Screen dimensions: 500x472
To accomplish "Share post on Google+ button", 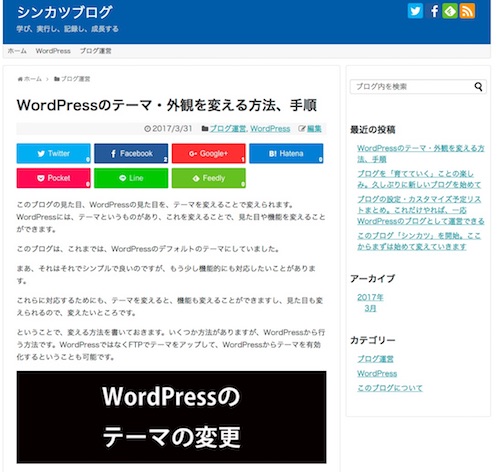I will tap(209, 153).
